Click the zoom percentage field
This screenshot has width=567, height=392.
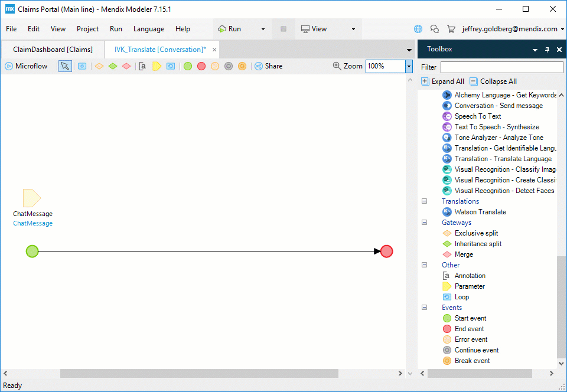pos(386,66)
